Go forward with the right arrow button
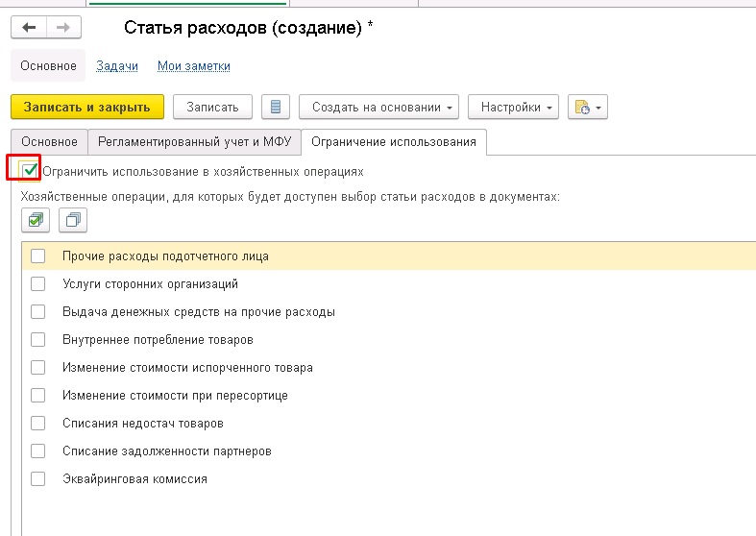The image size is (756, 536). click(x=63, y=28)
